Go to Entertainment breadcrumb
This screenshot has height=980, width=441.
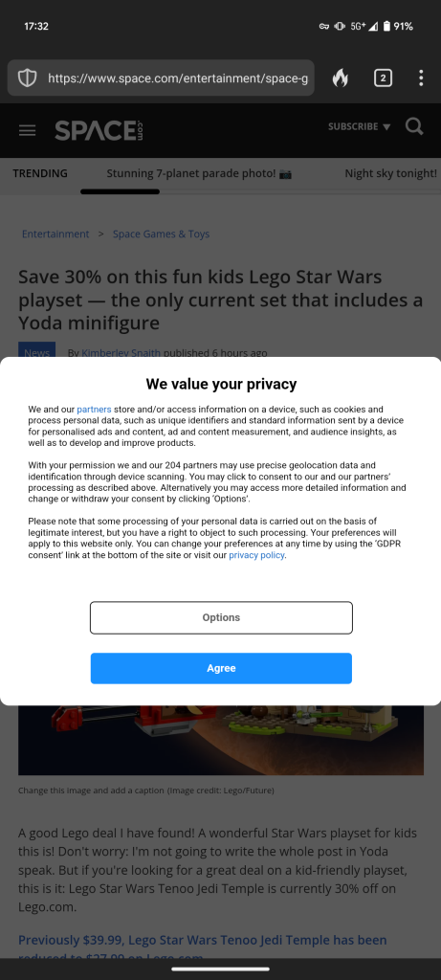tap(55, 234)
